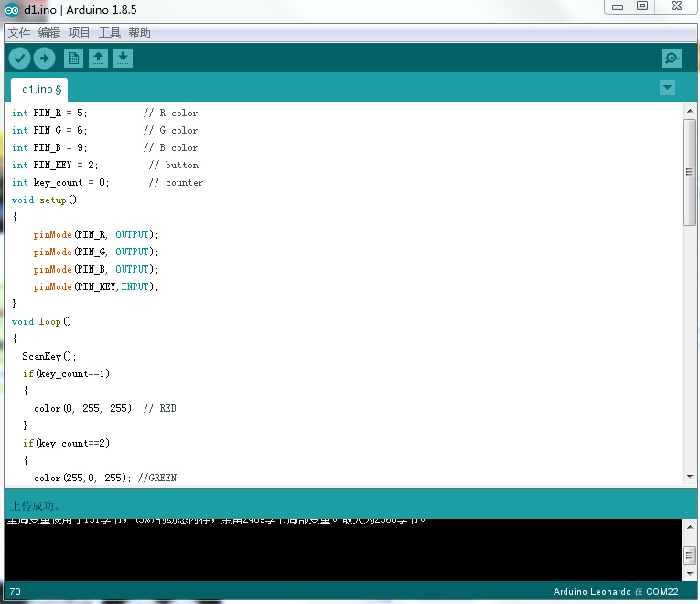Screen dimensions: 700x604
Task: Click the line 'int PIN_B = 9;'
Action: pos(49,147)
